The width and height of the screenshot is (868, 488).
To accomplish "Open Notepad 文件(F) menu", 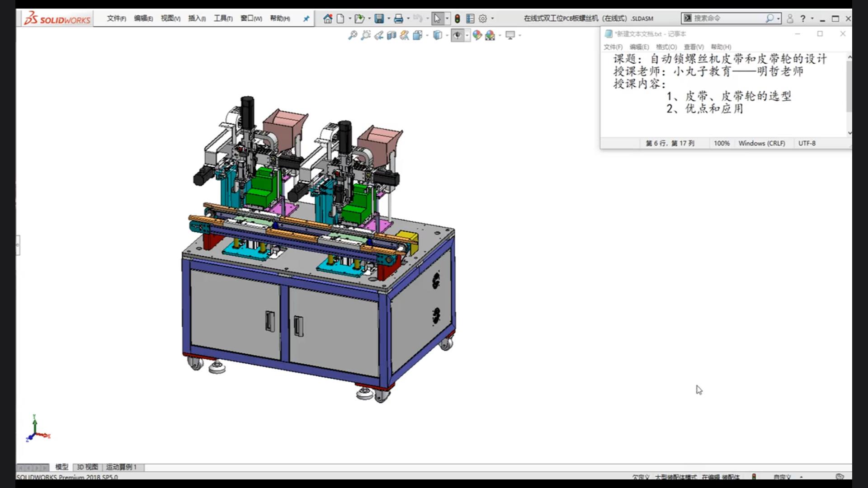I will 613,47.
